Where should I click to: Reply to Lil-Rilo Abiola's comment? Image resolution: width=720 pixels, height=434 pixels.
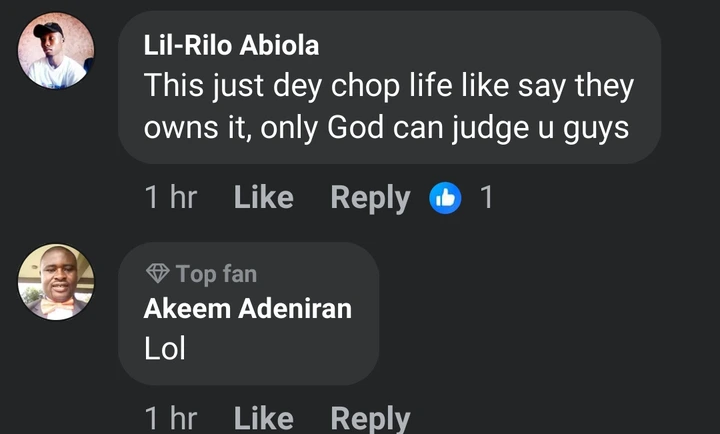(370, 198)
